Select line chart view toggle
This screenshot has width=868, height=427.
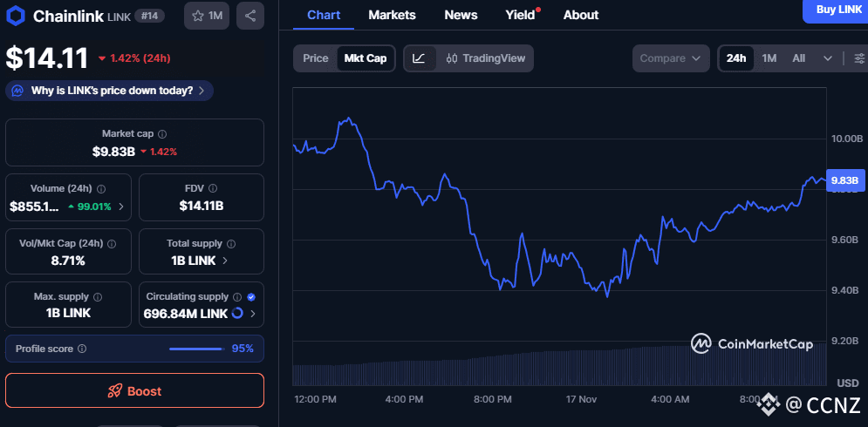point(419,58)
